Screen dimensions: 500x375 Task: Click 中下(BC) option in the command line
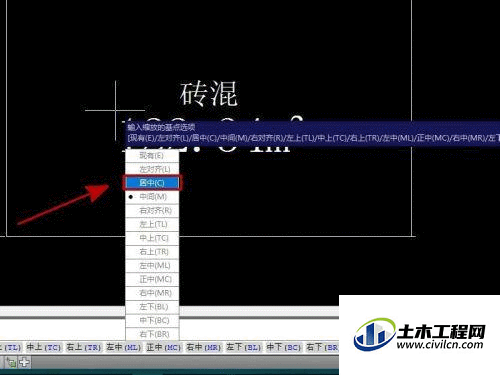284,347
